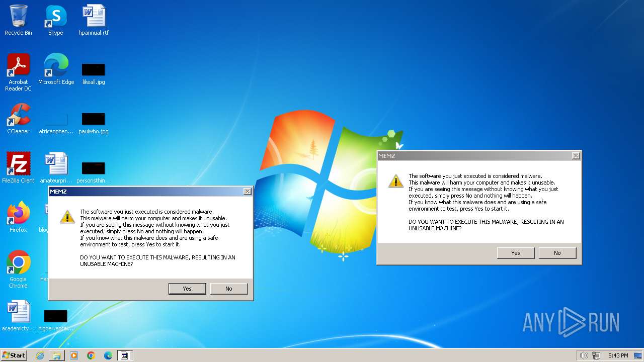Screen dimensions: 644x362
Task: Select the likeall.jpg file
Action: (x=94, y=73)
